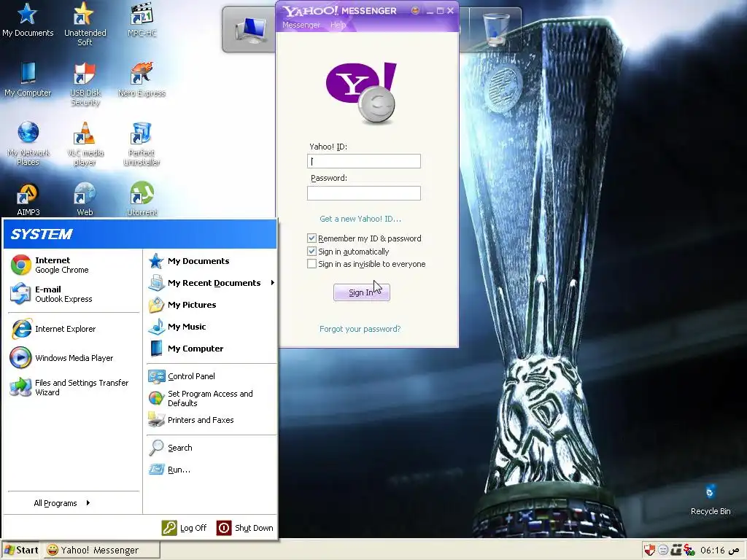Open Control Panel from Start menu
747x560 pixels.
182,376
